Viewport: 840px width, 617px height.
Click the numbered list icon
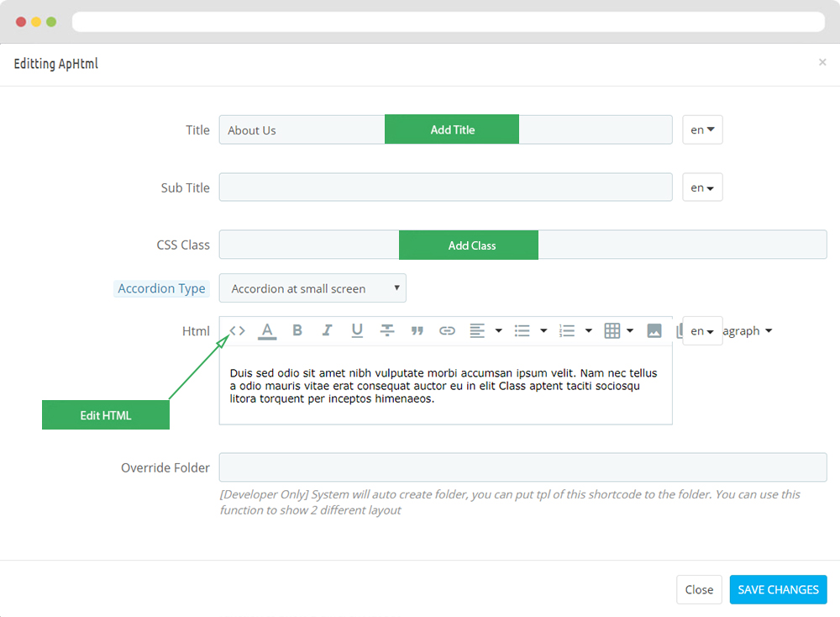pyautogui.click(x=567, y=331)
